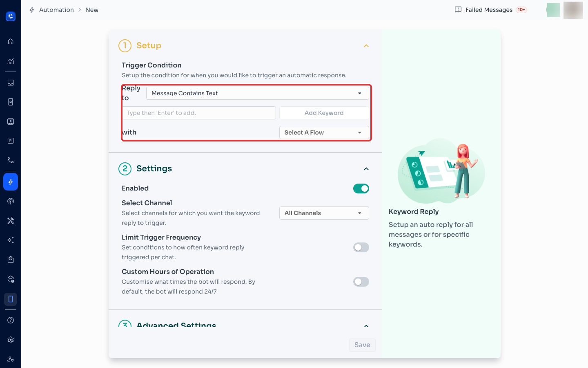
Task: Click the Save button
Action: point(362,345)
